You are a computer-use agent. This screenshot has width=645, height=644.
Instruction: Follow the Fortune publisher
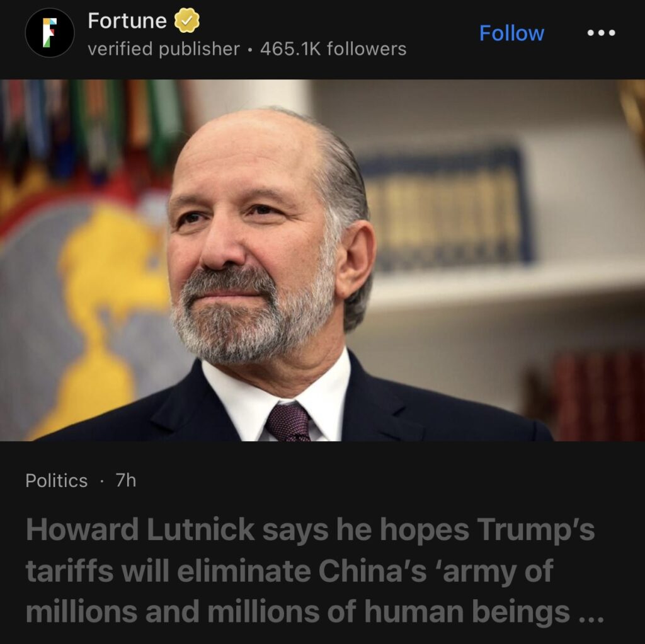(x=511, y=33)
